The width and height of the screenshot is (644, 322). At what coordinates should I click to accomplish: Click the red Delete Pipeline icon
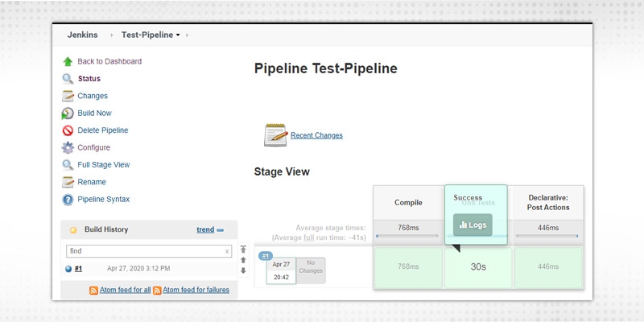point(68,130)
